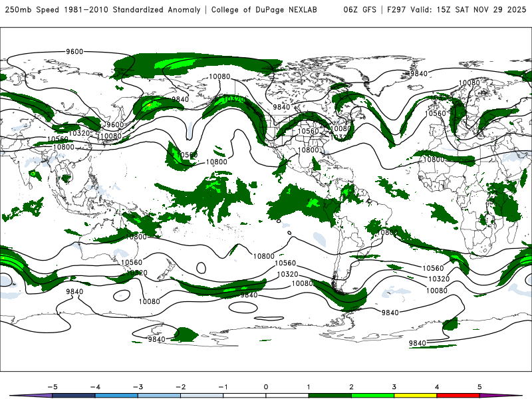This screenshot has height=399, width=532.
Task: Click the '10800' contour label over northern Africa
Action: (x=434, y=159)
